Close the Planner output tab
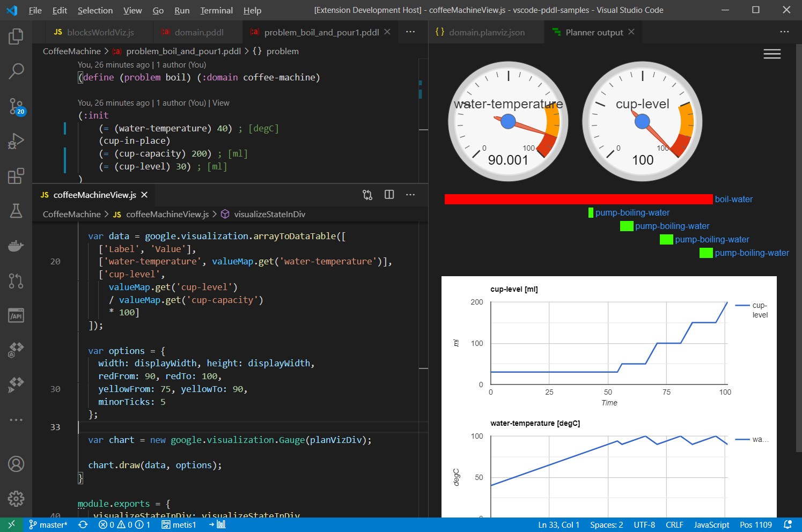This screenshot has height=532, width=802. pyautogui.click(x=631, y=32)
